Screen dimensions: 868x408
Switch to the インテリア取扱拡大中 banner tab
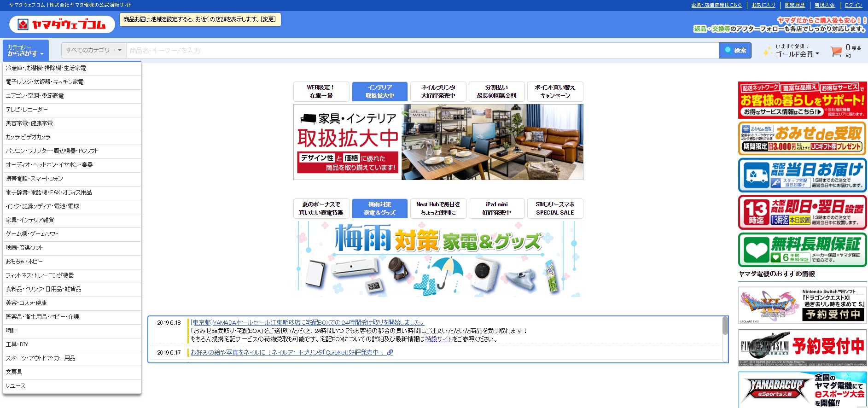379,92
